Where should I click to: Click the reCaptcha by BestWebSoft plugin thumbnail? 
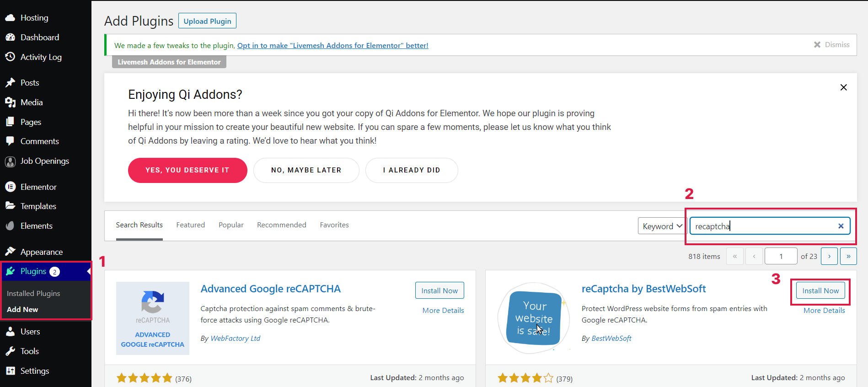534,318
